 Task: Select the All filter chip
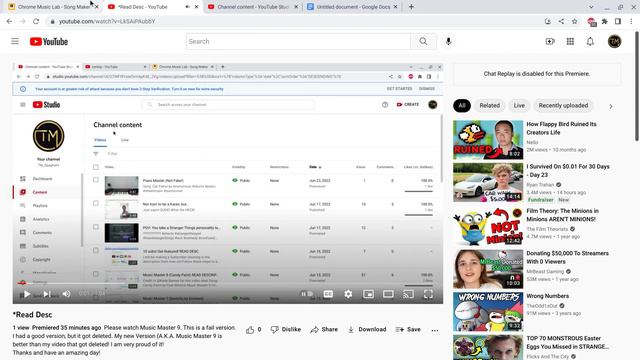pos(462,105)
